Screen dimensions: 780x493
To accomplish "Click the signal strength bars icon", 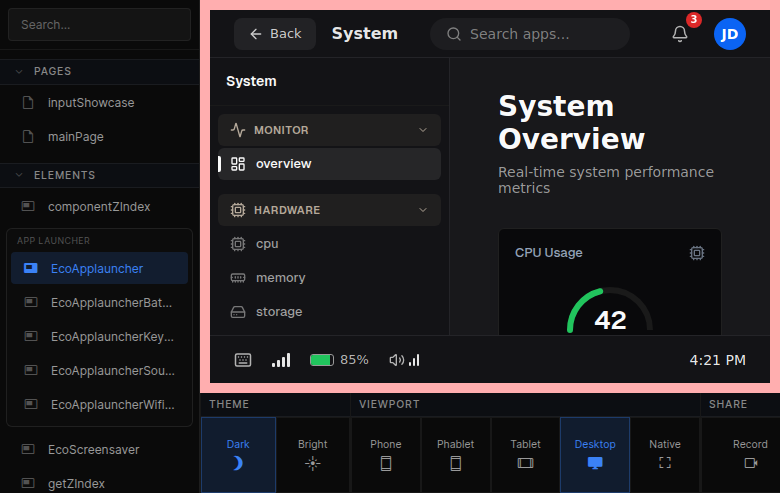I will click(x=281, y=360).
